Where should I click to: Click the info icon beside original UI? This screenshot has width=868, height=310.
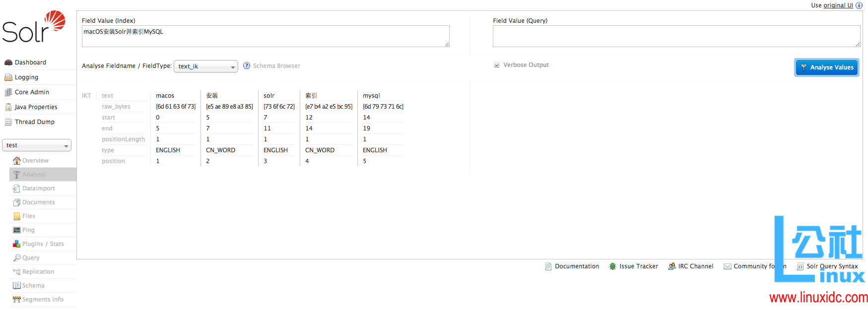point(859,5)
